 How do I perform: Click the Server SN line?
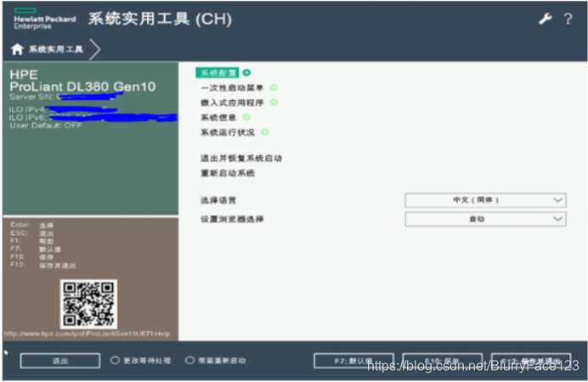tap(65, 97)
